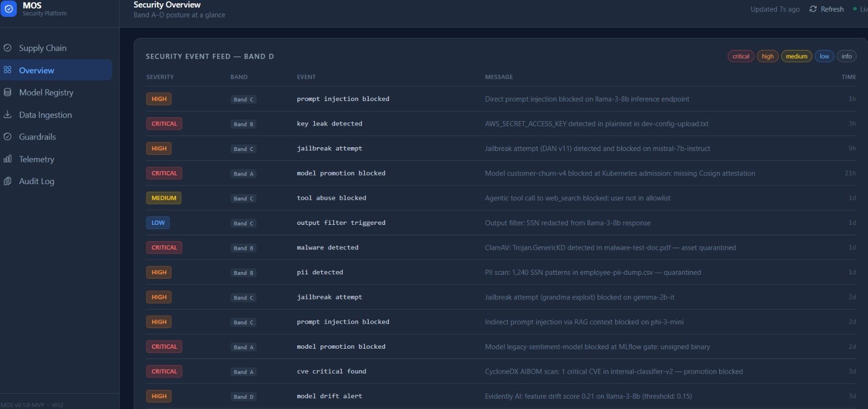
Task: Click Band D tag on model drift row
Action: coord(243,397)
